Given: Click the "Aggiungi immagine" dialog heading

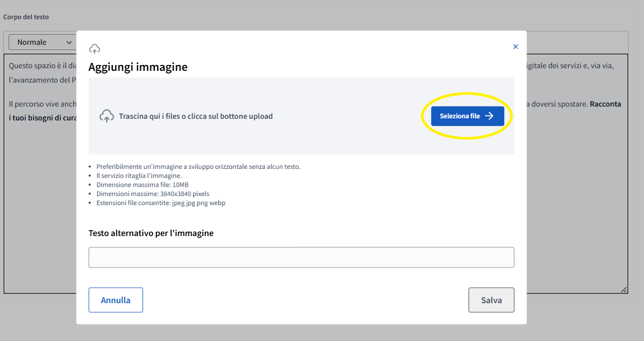Looking at the screenshot, I should (x=138, y=67).
